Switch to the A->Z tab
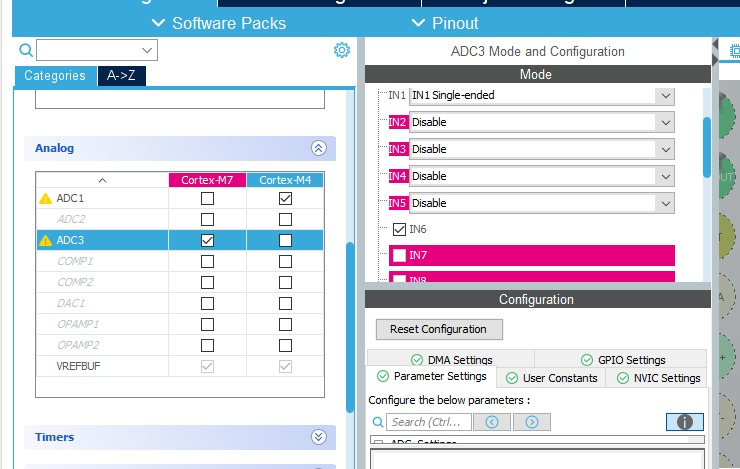 pyautogui.click(x=122, y=76)
